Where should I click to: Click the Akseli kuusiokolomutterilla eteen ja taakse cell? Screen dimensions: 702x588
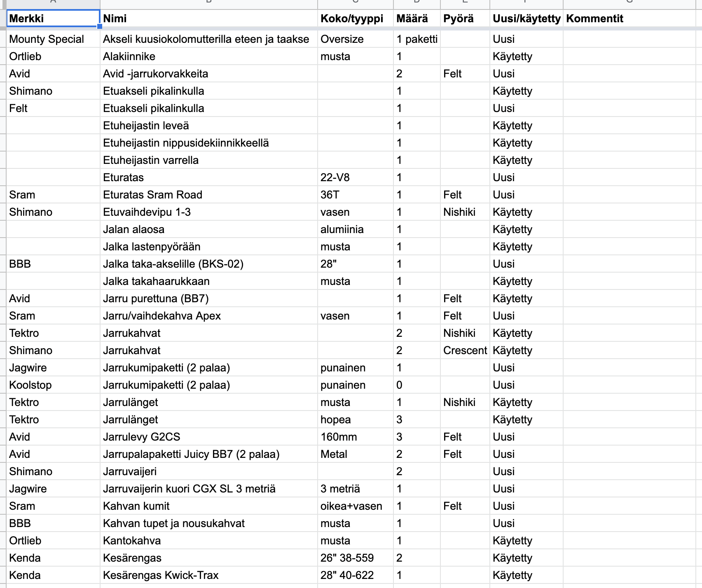coord(209,39)
